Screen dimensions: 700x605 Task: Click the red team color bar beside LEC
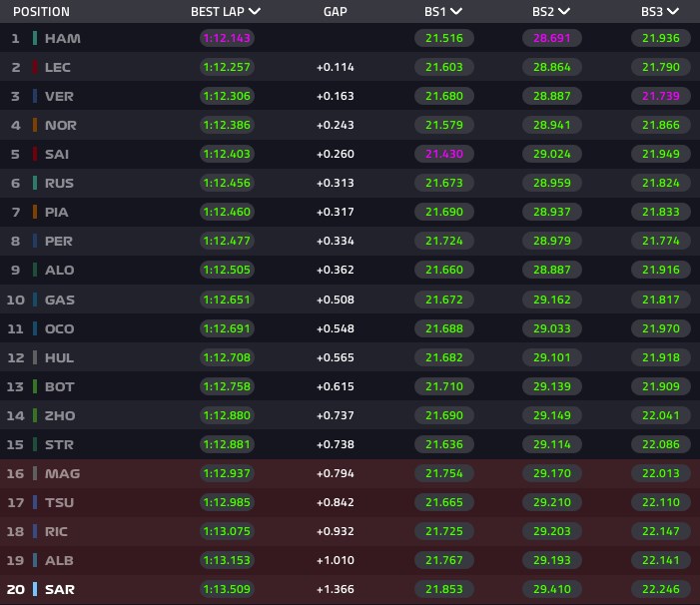[x=35, y=67]
